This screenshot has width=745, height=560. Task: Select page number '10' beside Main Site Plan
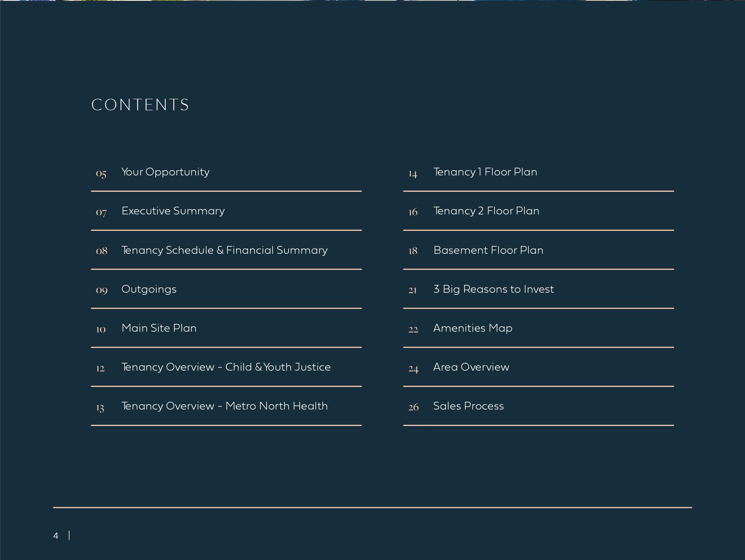(101, 329)
